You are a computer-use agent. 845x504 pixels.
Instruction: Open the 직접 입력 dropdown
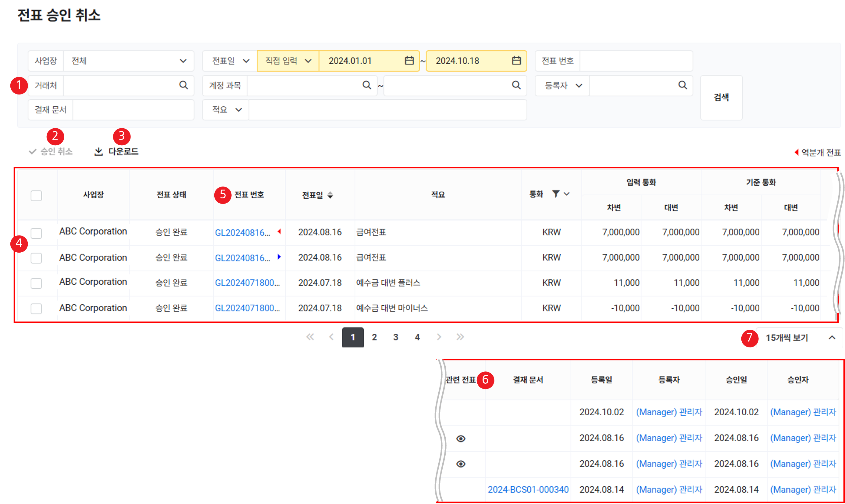[288, 61]
